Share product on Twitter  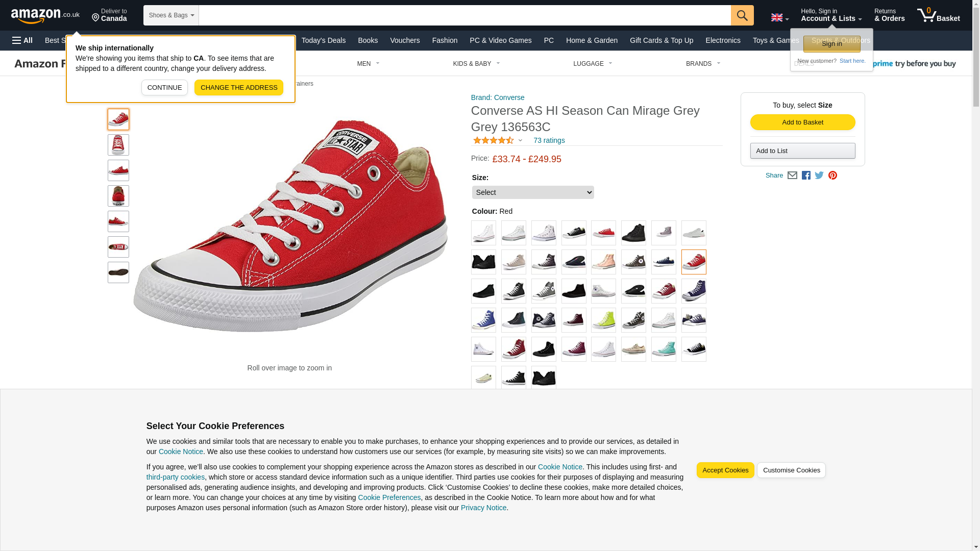click(x=819, y=176)
